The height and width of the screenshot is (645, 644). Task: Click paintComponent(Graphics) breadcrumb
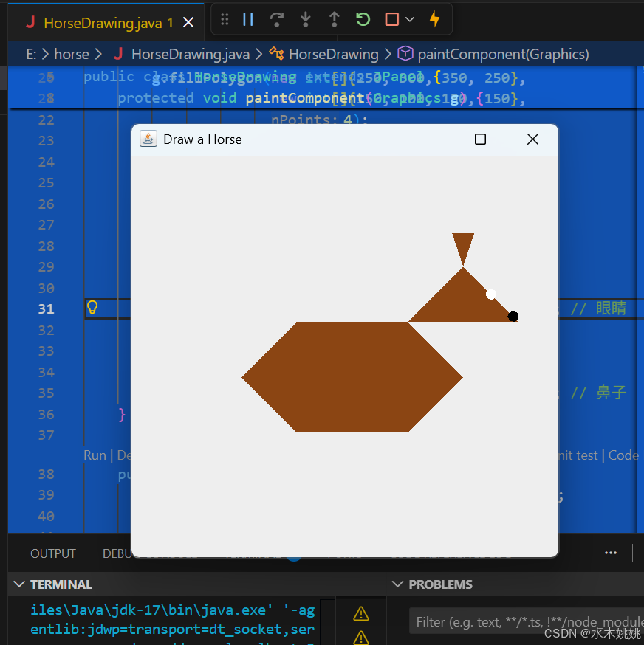(503, 55)
